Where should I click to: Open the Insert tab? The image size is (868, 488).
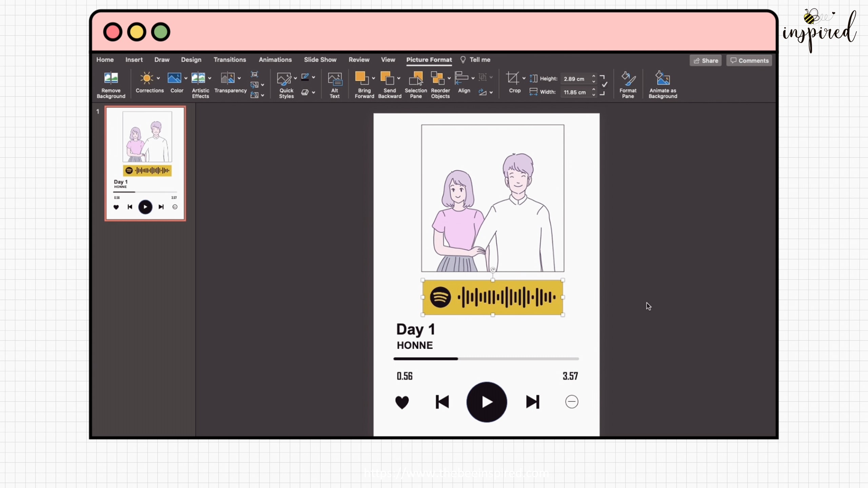tap(134, 60)
